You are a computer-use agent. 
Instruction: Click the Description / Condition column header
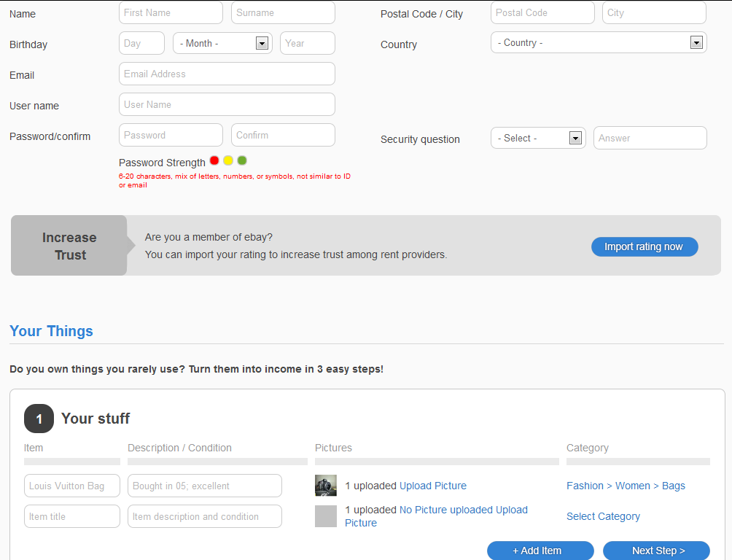(x=180, y=448)
